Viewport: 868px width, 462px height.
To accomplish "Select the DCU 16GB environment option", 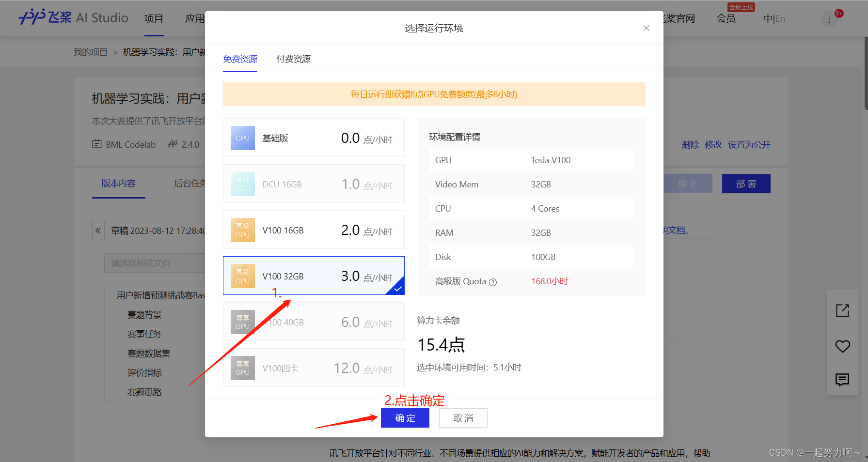I will click(x=314, y=184).
